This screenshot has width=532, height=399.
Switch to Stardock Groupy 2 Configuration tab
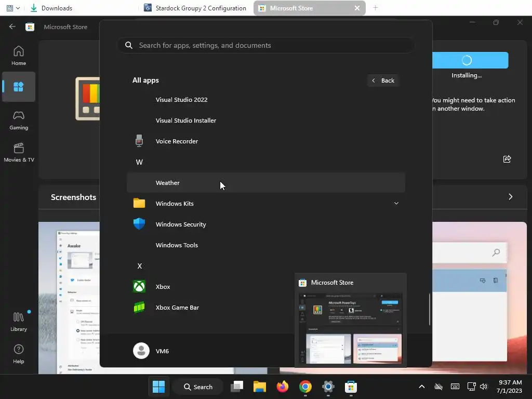[x=195, y=8]
